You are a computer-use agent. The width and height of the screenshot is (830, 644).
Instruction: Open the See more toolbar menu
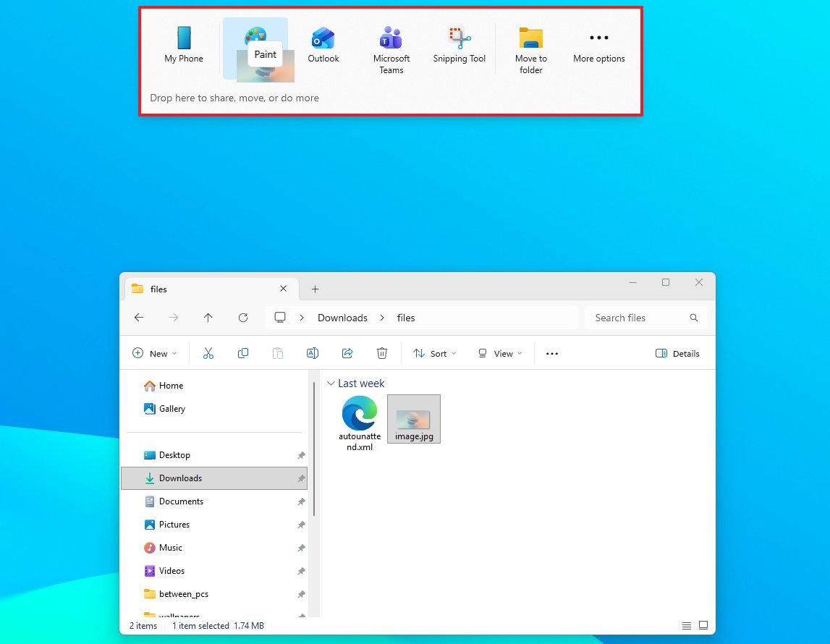[552, 353]
